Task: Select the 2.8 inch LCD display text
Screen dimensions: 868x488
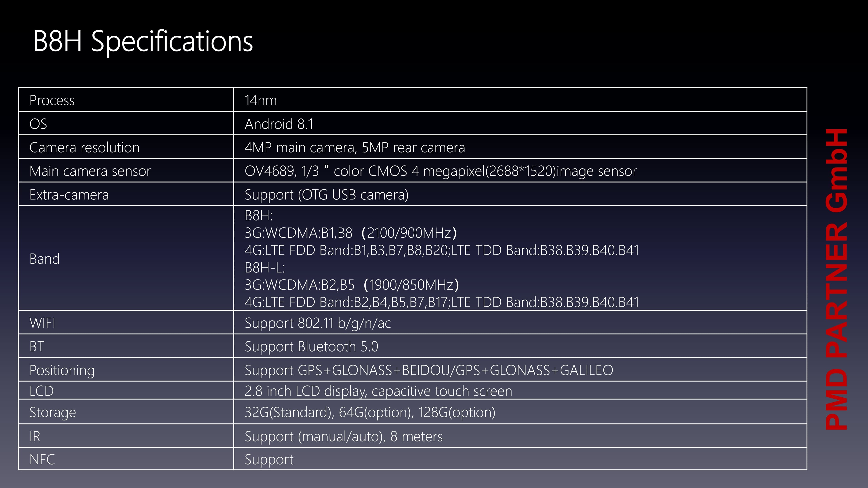Action: coord(378,391)
